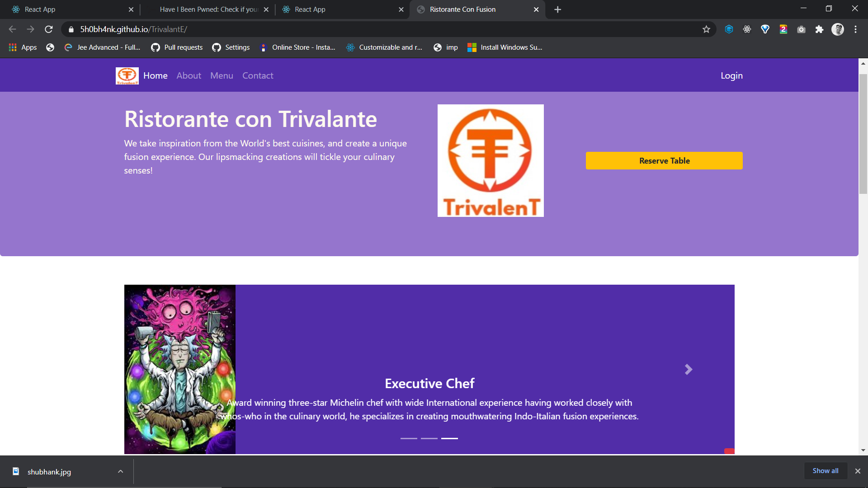This screenshot has height=488, width=868.
Task: Bookmark this page with the star
Action: coord(706,29)
